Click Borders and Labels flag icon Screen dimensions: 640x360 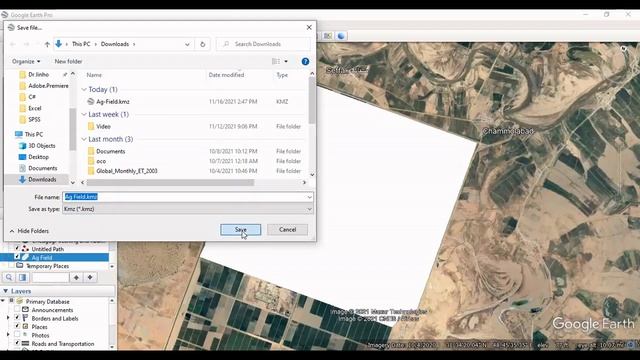(x=25, y=318)
